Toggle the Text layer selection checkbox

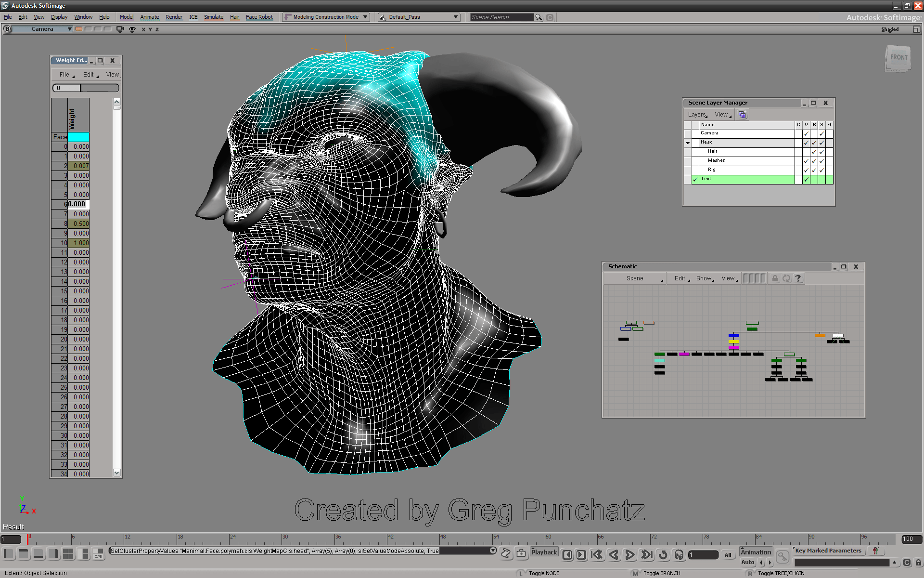click(695, 179)
